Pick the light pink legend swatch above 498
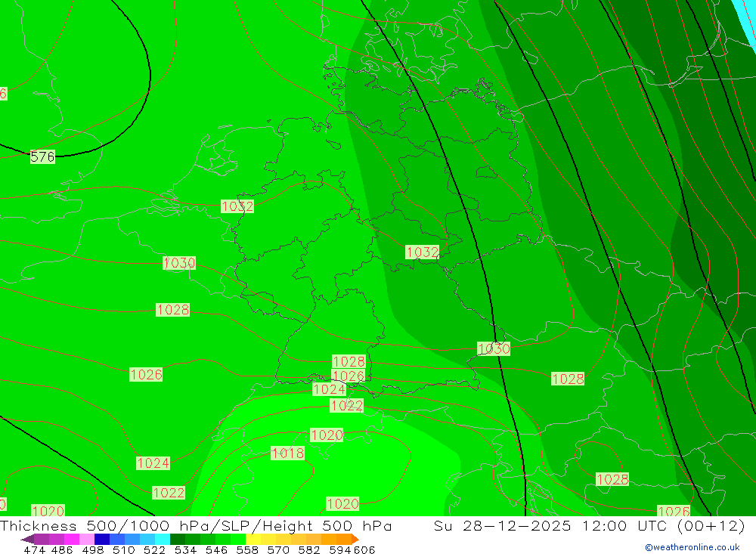This screenshot has height=554, width=756. pyautogui.click(x=87, y=539)
